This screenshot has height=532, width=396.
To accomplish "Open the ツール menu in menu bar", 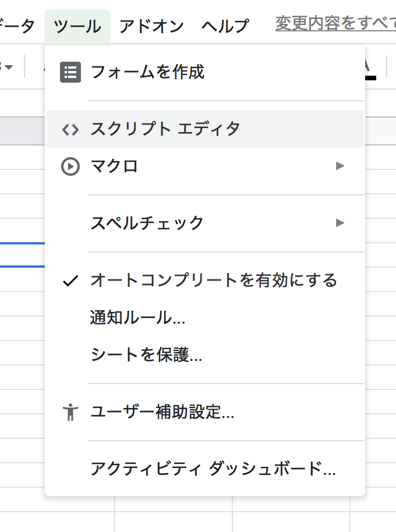I will tap(77, 26).
